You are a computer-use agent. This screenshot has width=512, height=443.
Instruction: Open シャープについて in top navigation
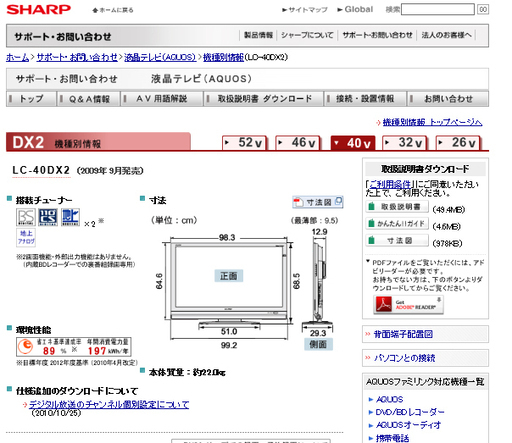[x=307, y=35]
